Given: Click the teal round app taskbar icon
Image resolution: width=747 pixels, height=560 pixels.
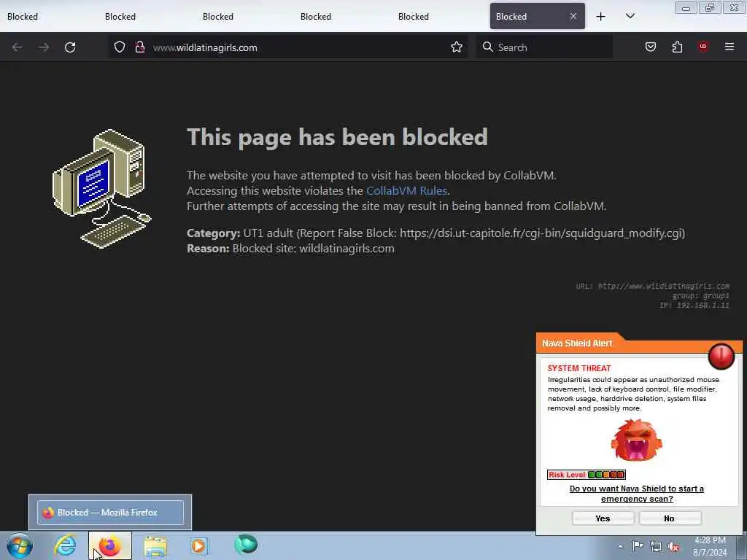Looking at the screenshot, I should [x=246, y=545].
